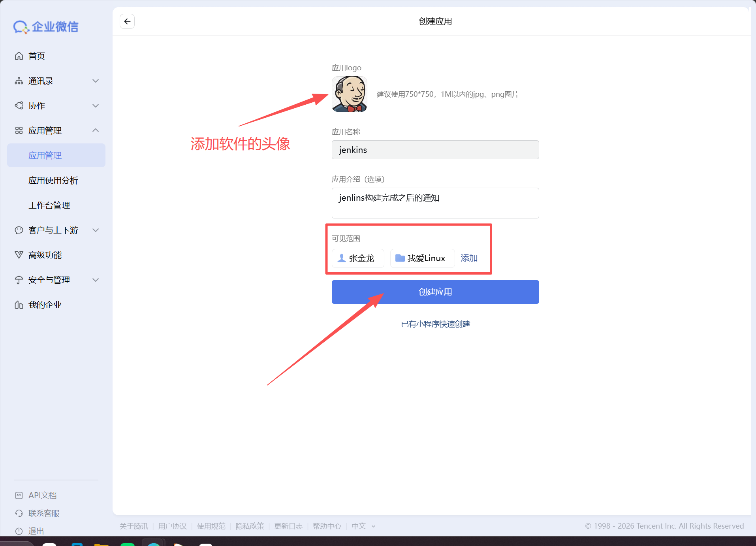Focus the 应用介绍 description text area
Image resolution: width=756 pixels, height=546 pixels.
click(x=435, y=203)
